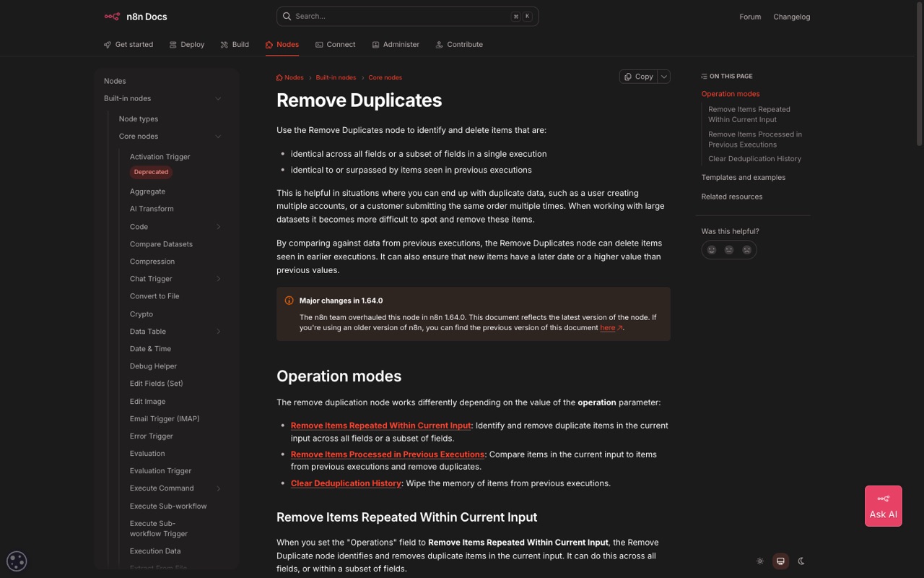The image size is (924, 578).
Task: Open the Edit Image node page
Action: (147, 402)
